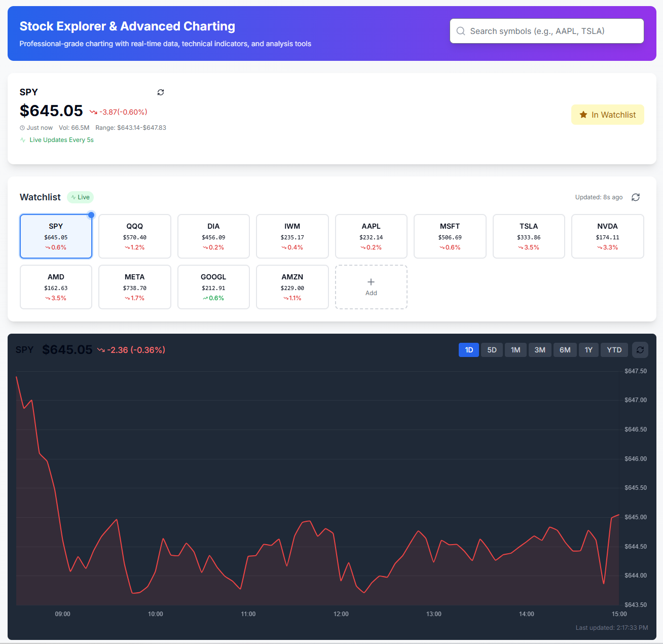Open the GOOGL watchlist tile
The height and width of the screenshot is (644, 663).
213,287
